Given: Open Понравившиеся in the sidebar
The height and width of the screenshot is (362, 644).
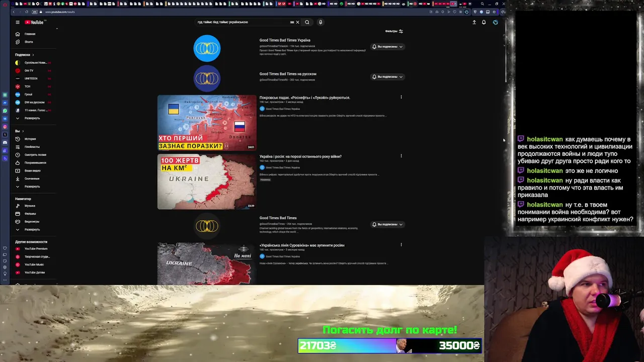Looking at the screenshot, I should point(34,162).
